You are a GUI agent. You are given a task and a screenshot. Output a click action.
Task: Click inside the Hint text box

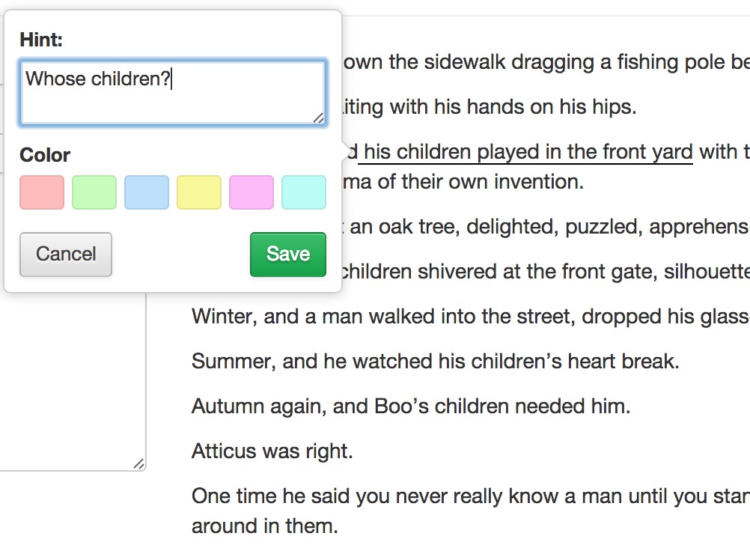click(172, 90)
